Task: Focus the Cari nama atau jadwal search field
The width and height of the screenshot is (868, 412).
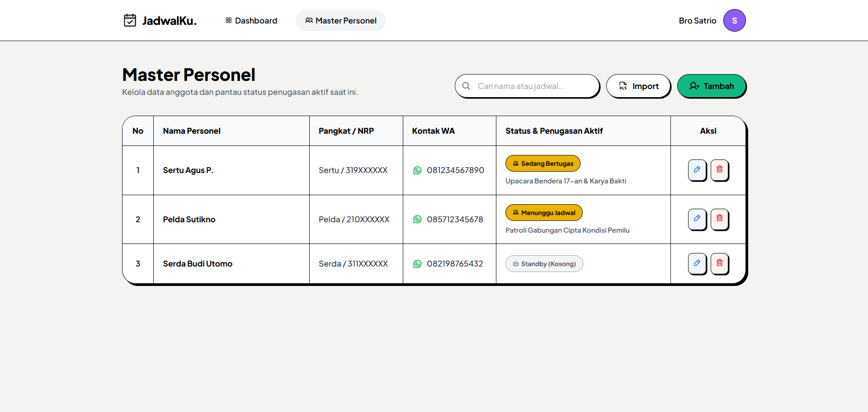Action: pyautogui.click(x=527, y=86)
